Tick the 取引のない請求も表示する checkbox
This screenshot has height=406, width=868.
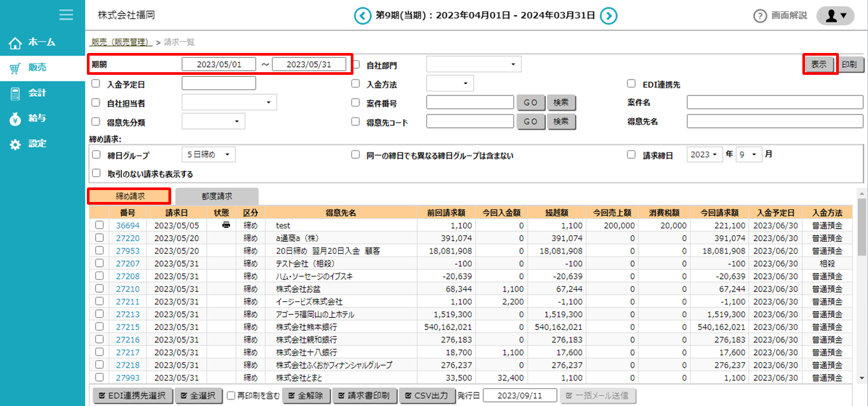pos(96,174)
